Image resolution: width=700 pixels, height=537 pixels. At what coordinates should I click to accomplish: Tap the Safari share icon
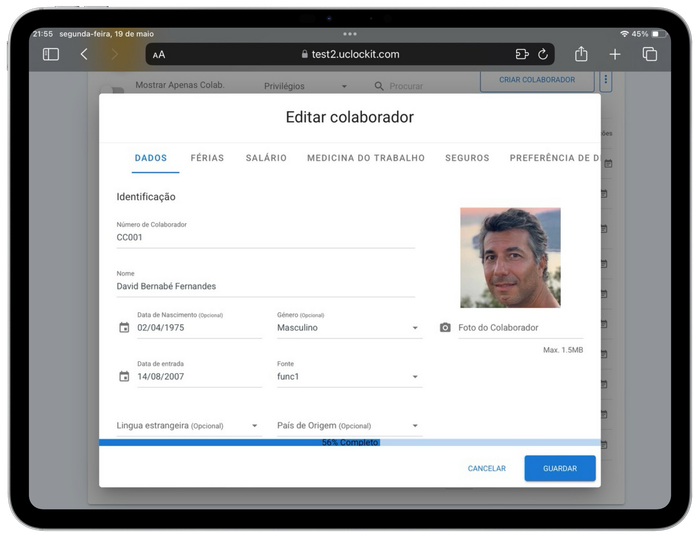point(581,54)
